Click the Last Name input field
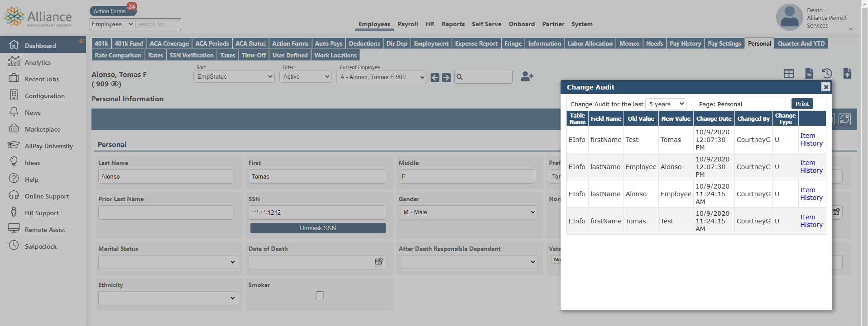The width and height of the screenshot is (868, 326). click(x=167, y=176)
